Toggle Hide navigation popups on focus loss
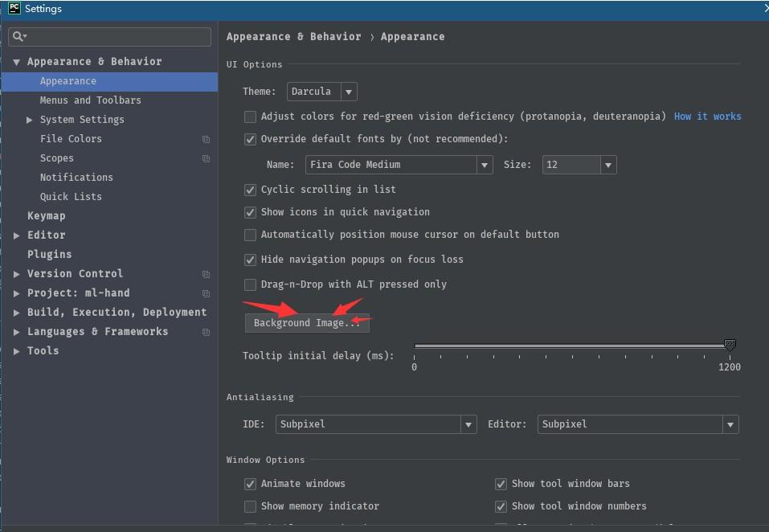The width and height of the screenshot is (769, 532). pos(250,260)
